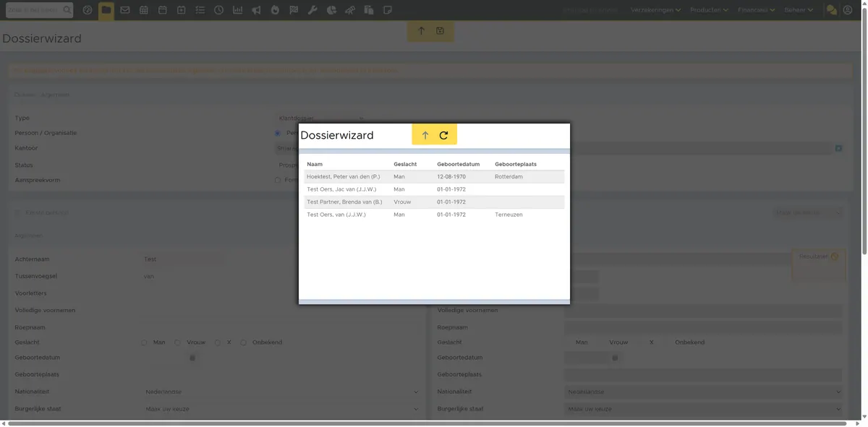The height and width of the screenshot is (427, 868).
Task: Open the flame icon in the top bar
Action: pyautogui.click(x=275, y=10)
